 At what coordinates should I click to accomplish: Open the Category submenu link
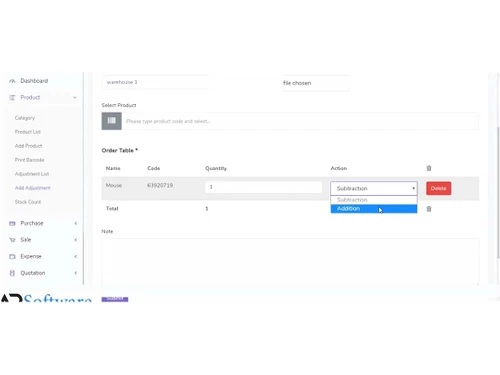tap(25, 118)
